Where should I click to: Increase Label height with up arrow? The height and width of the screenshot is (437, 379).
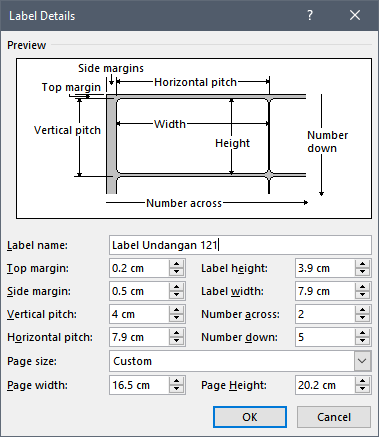tap(363, 264)
